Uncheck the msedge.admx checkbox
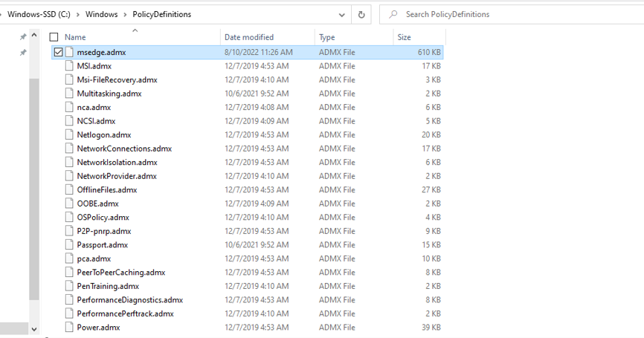The height and width of the screenshot is (338, 644). (58, 52)
